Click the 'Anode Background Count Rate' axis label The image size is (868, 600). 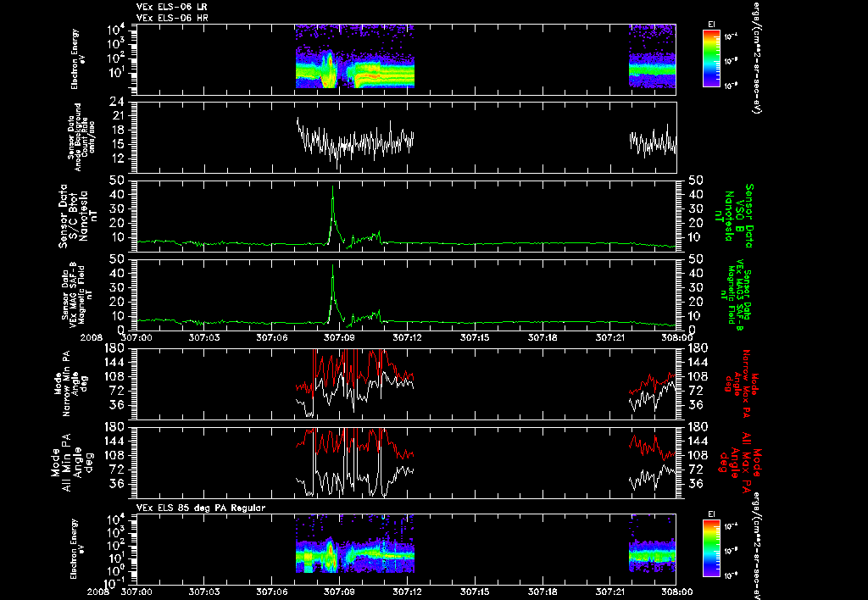(81, 137)
